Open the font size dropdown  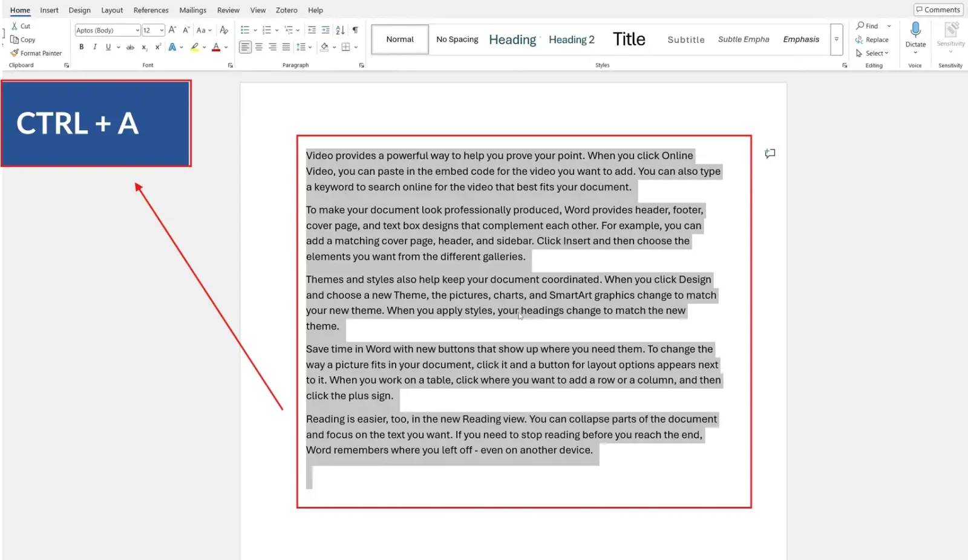tap(162, 30)
